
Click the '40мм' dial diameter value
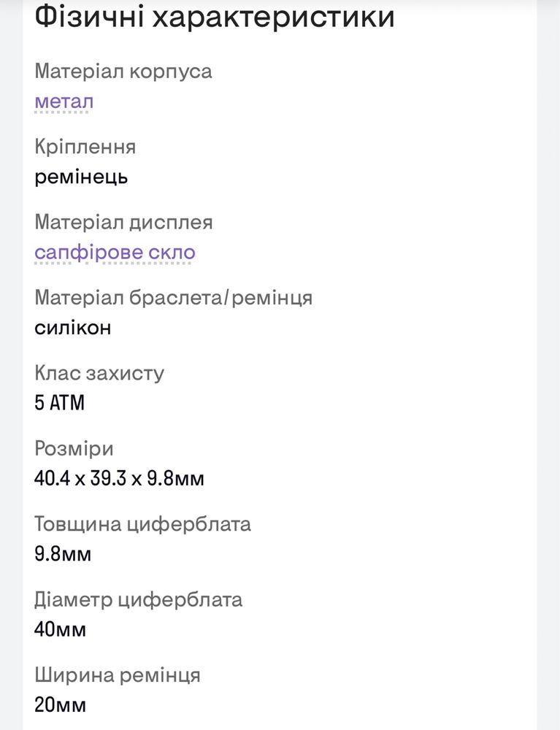[60, 629]
